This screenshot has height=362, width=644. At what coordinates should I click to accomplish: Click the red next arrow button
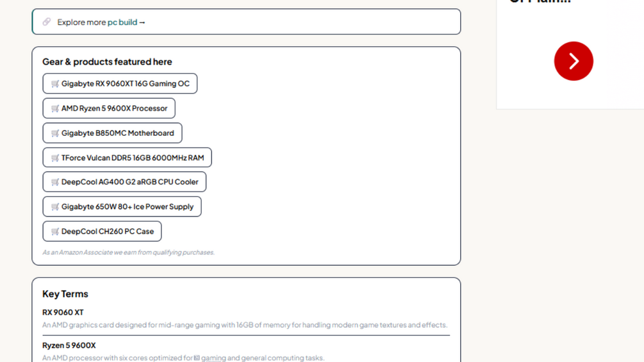(x=574, y=61)
